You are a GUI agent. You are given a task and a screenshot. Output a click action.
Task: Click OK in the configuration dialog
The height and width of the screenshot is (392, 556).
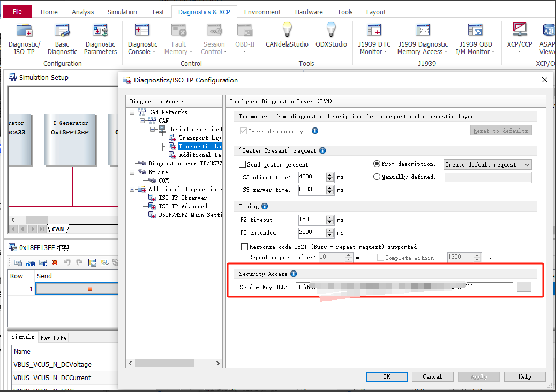point(387,376)
